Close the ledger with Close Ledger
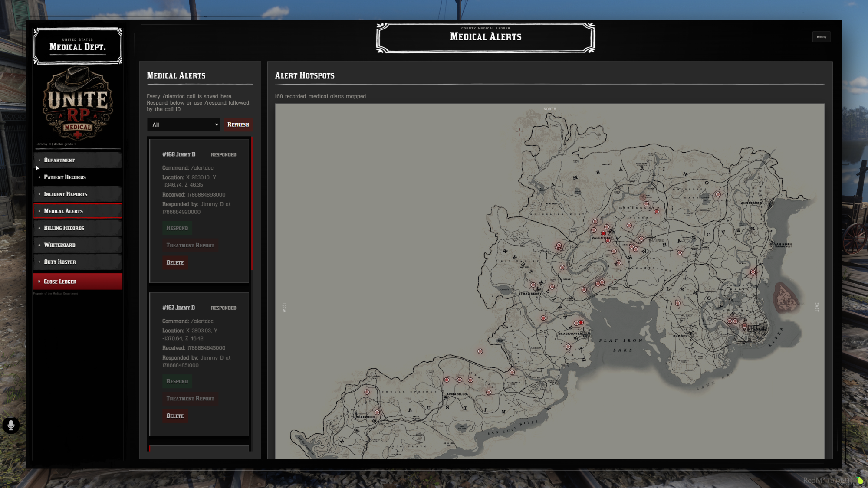868x488 pixels. pos(78,281)
